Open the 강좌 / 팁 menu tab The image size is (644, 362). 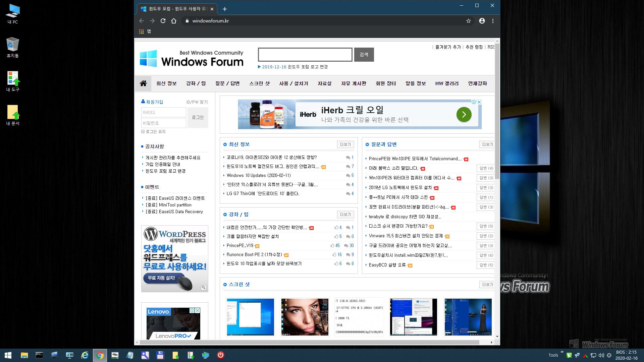196,83
